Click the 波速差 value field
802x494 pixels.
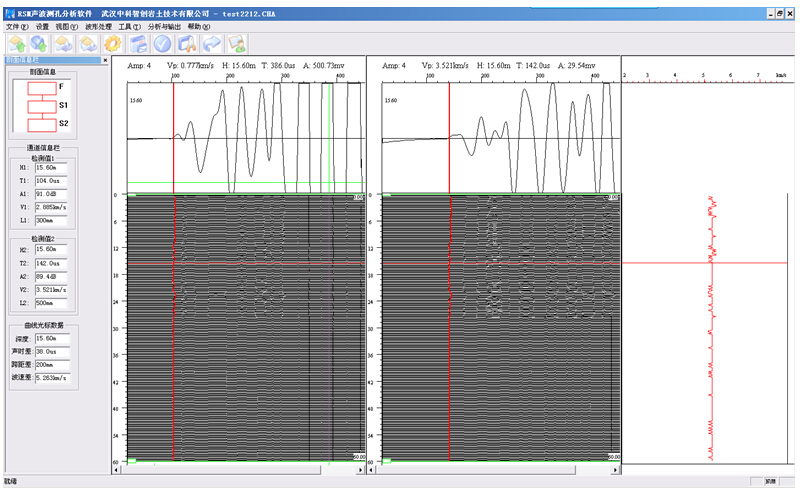coord(53,378)
